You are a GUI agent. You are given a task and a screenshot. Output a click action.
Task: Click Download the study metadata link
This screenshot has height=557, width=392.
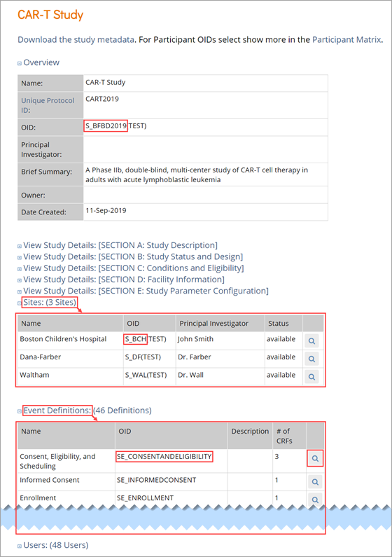[x=76, y=39]
